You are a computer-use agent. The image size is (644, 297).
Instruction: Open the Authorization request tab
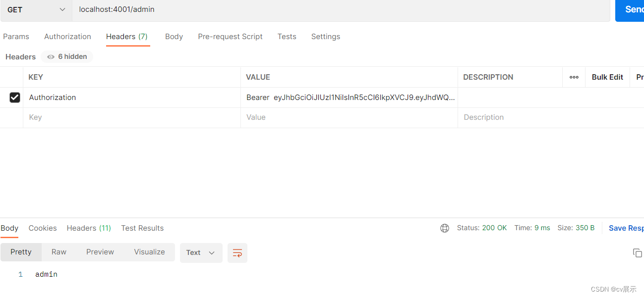pos(67,37)
